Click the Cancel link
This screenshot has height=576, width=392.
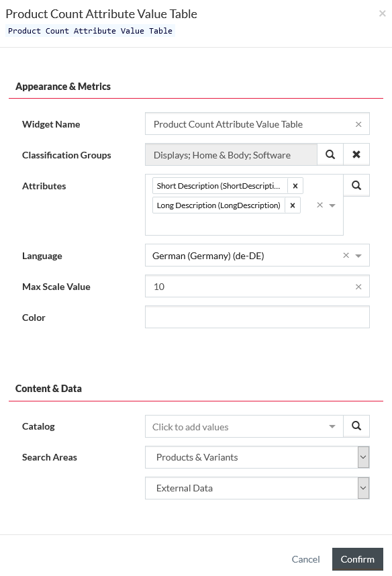(x=305, y=559)
